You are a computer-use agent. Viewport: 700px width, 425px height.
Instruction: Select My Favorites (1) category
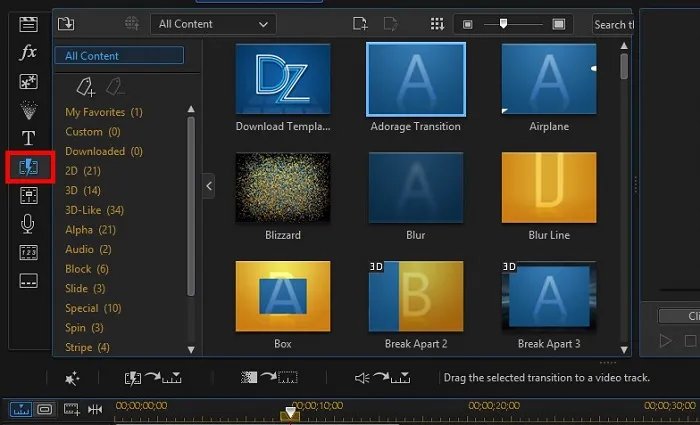104,112
